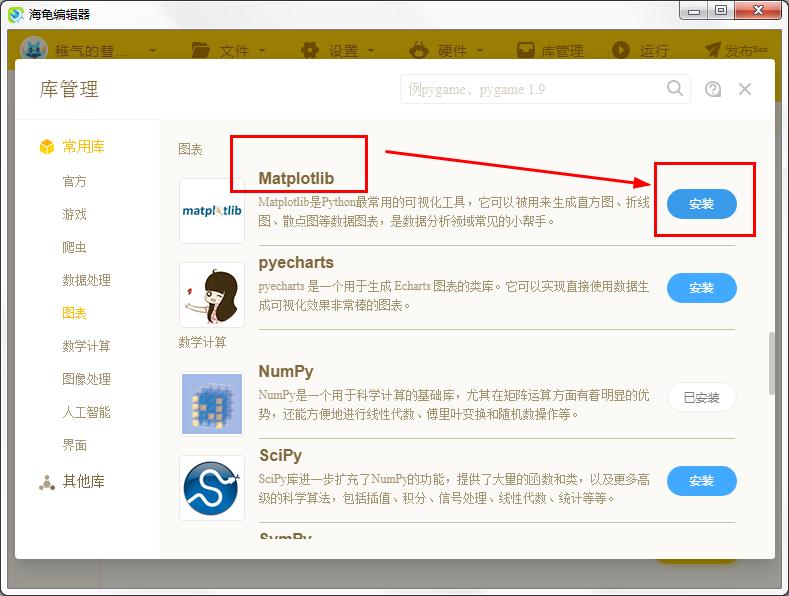Image resolution: width=789 pixels, height=596 pixels.
Task: Open the help question mark icon
Action: (713, 89)
